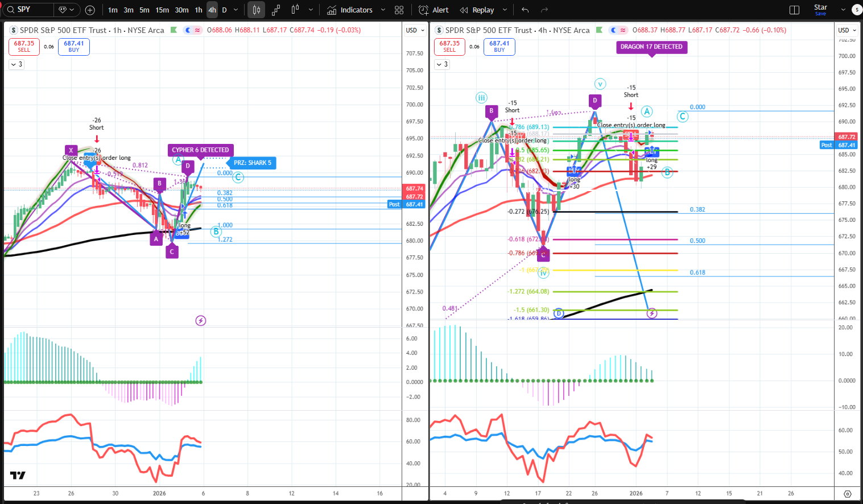Switch to the 1m timeframe

click(113, 10)
